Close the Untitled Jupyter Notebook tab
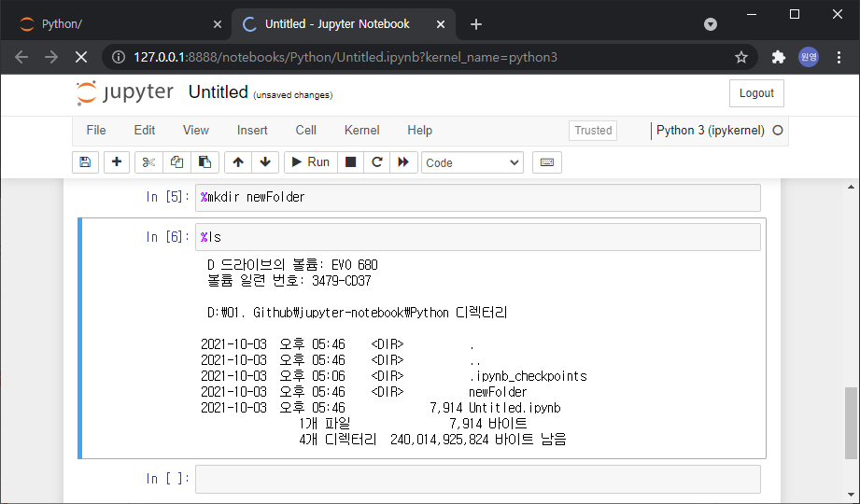Viewport: 860px width, 504px height. 441,24
